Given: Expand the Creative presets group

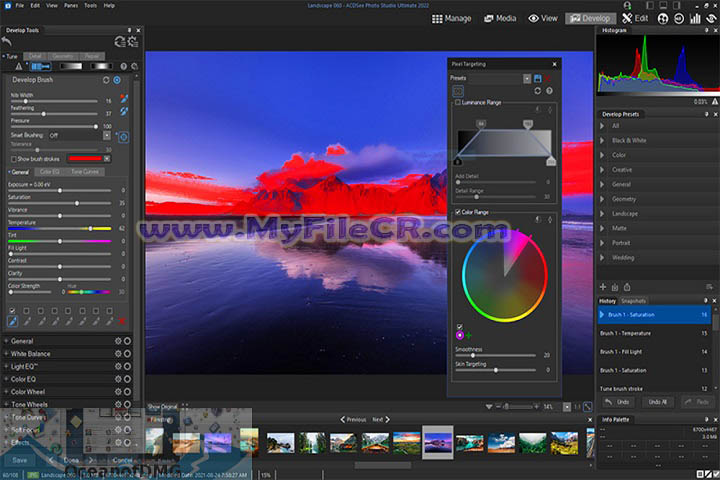Looking at the screenshot, I should [602, 170].
